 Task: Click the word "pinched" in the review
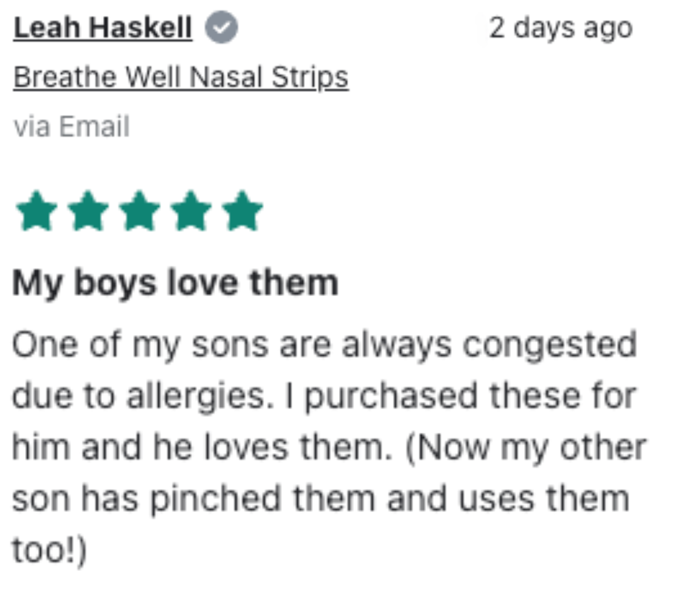[215, 499]
